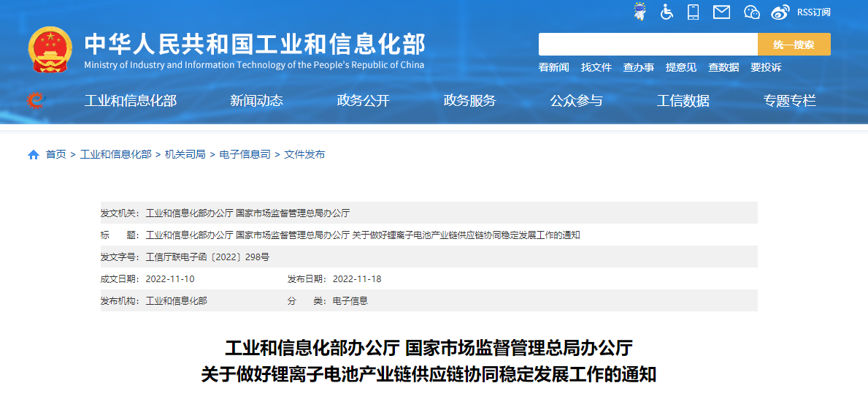Image resolution: width=868 pixels, height=402 pixels.
Task: Select 工业和信息化部 in main navigation
Action: click(x=131, y=101)
